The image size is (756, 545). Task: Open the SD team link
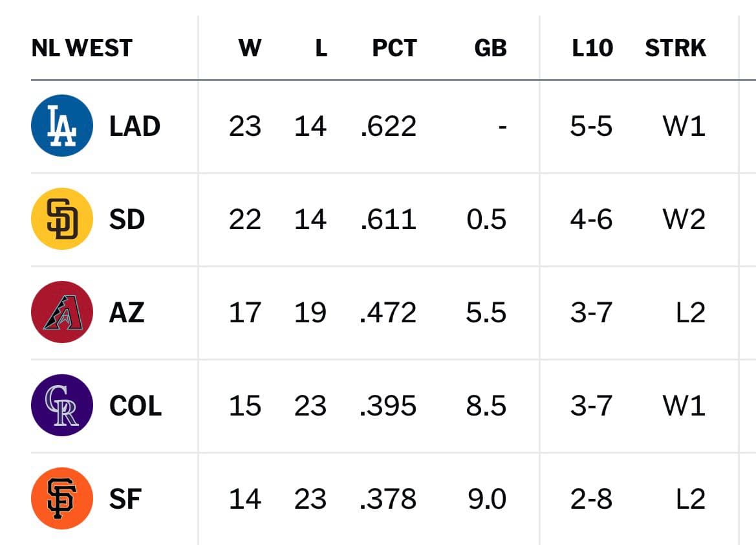127,219
